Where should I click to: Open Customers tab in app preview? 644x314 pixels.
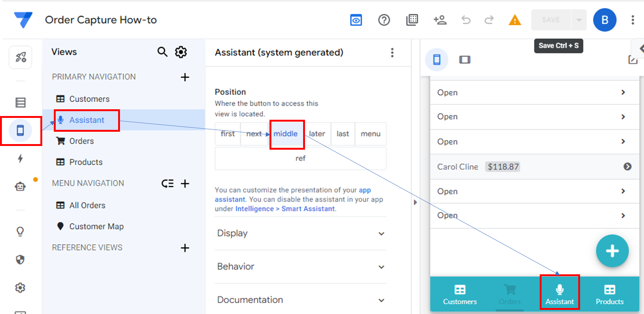pyautogui.click(x=460, y=295)
